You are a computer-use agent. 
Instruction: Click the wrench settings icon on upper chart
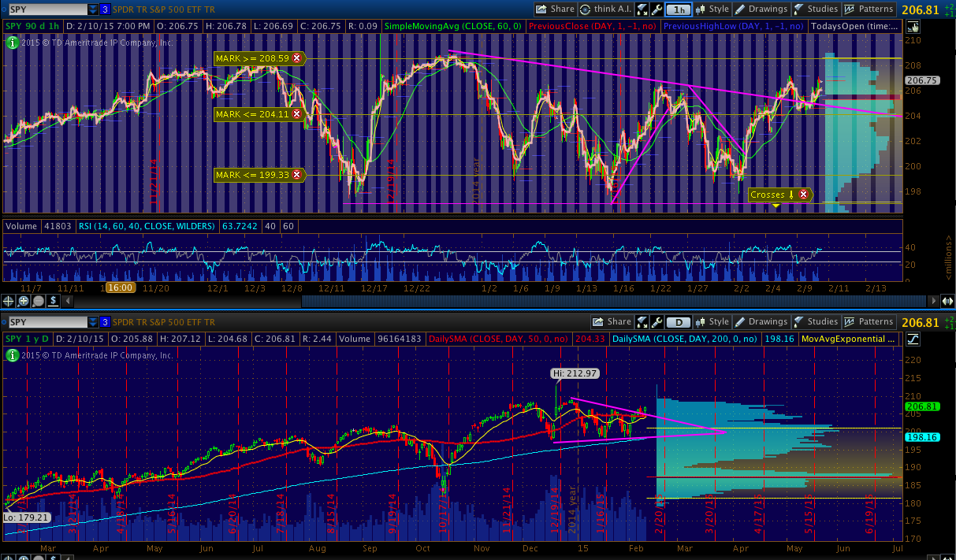(x=656, y=9)
